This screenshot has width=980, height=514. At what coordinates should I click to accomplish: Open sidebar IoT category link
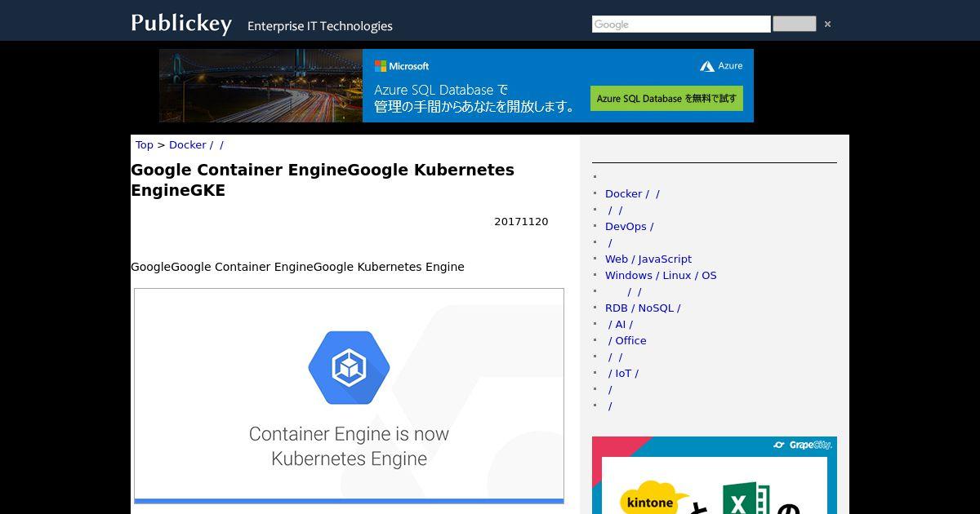(623, 373)
